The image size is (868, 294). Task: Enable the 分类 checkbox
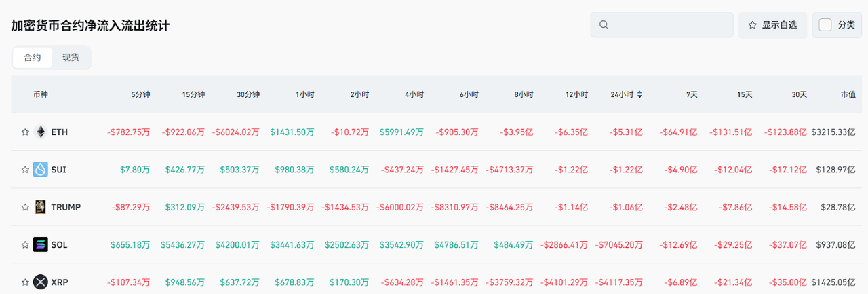(x=825, y=25)
